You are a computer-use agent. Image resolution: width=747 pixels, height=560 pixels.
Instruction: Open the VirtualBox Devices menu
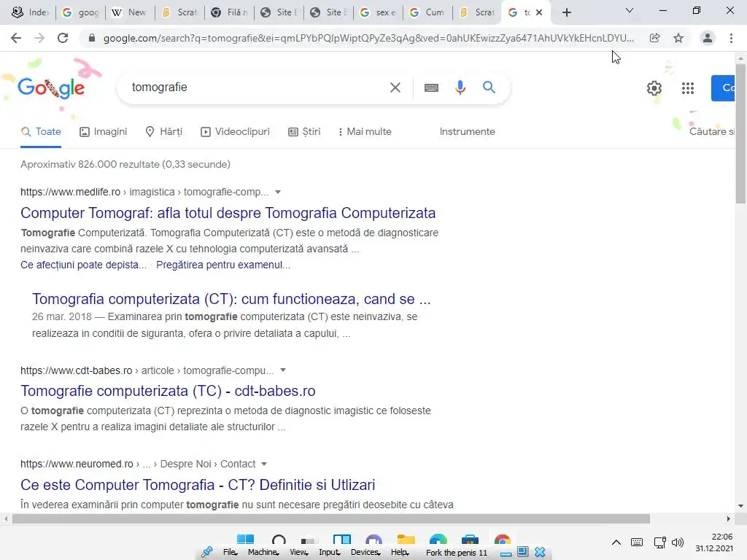tap(365, 553)
